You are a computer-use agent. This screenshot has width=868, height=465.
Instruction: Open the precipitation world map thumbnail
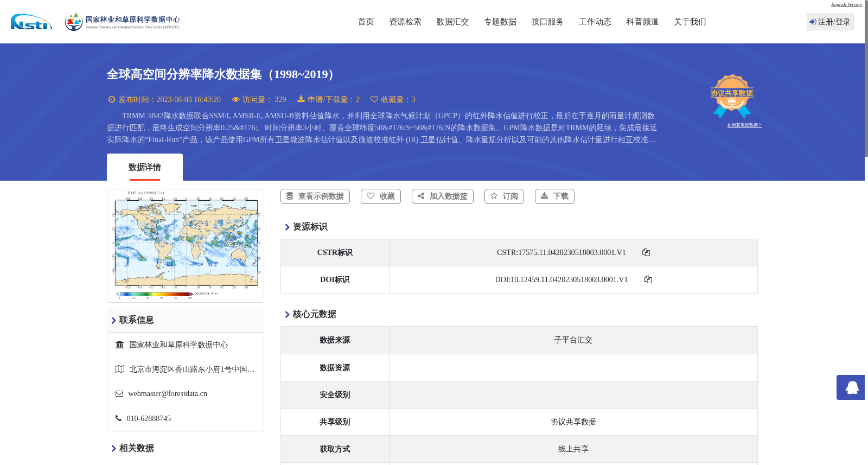coord(186,246)
